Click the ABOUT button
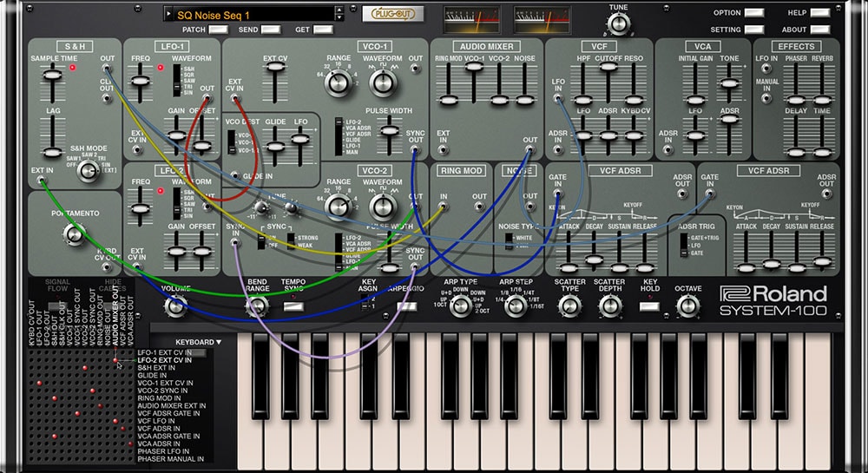 click(820, 30)
